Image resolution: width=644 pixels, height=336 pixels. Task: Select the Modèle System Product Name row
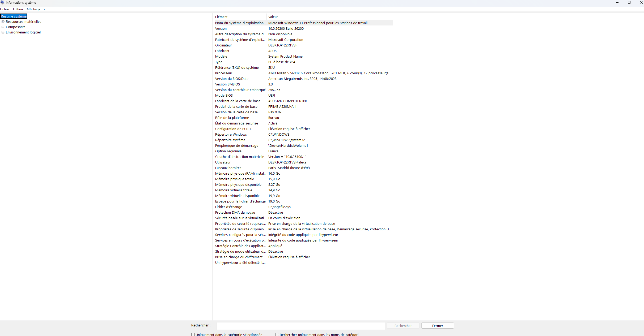[303, 57]
